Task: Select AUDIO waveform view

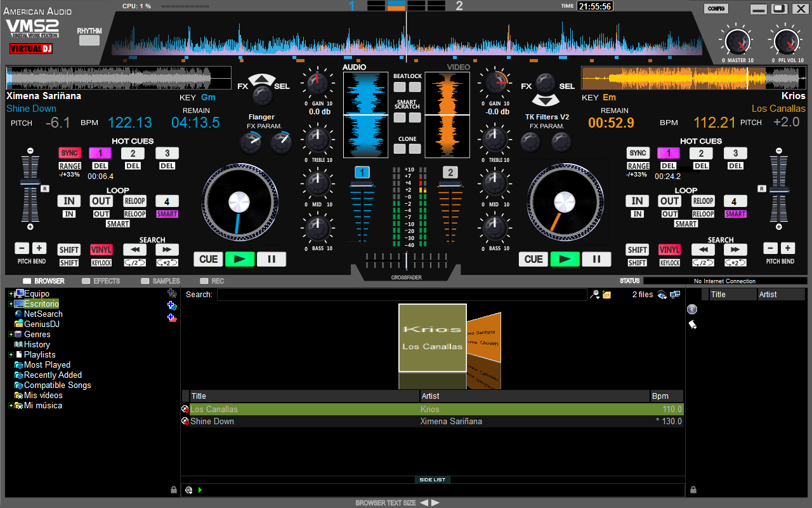Action: pyautogui.click(x=354, y=67)
